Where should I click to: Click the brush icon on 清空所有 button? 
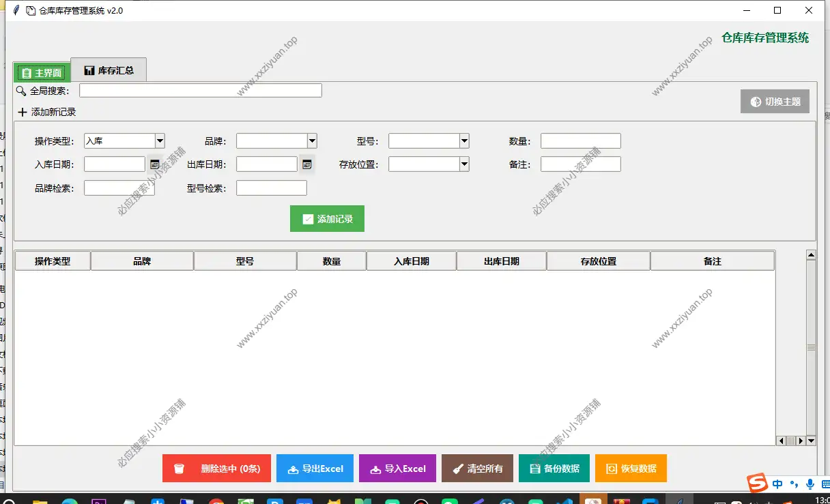457,469
